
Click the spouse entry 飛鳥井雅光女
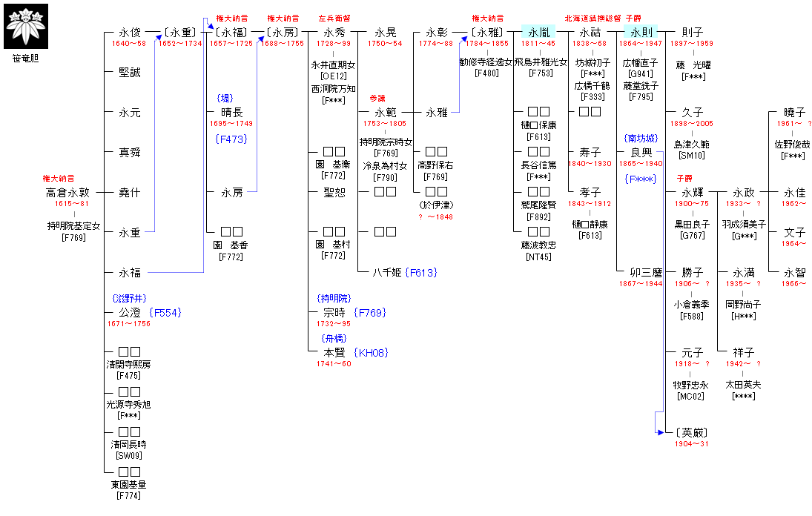(x=541, y=62)
